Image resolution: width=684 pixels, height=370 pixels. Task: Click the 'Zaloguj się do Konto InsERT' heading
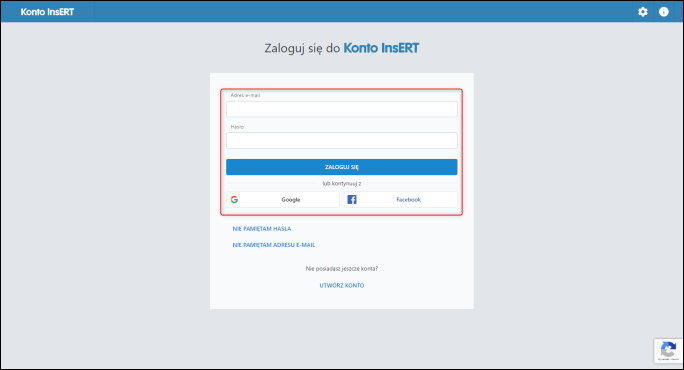342,48
